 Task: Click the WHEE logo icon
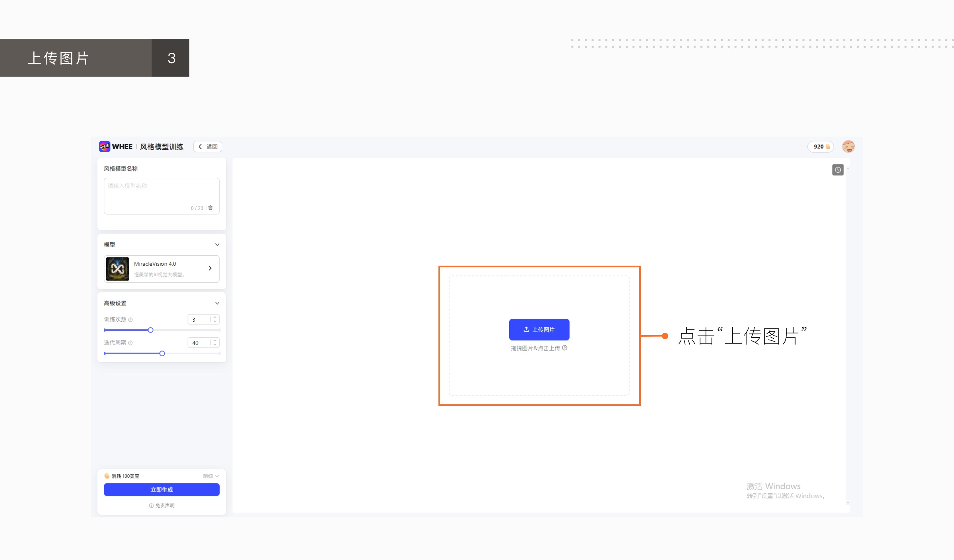coord(105,147)
